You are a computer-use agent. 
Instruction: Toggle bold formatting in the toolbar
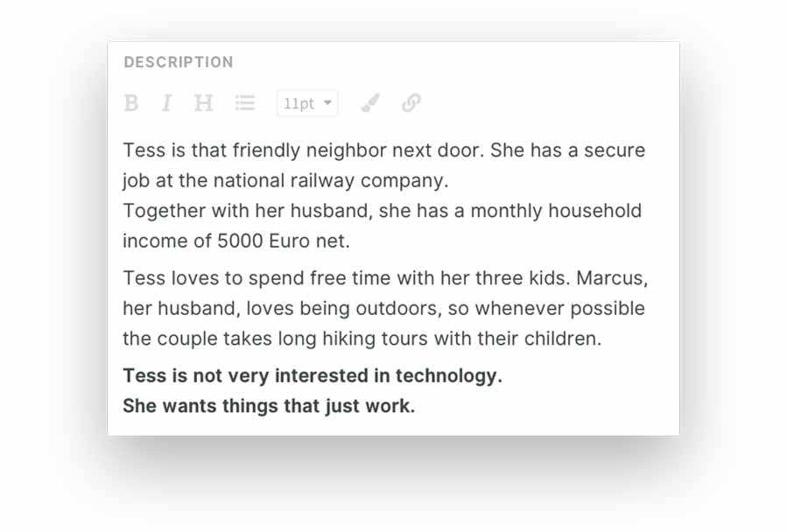pos(131,103)
